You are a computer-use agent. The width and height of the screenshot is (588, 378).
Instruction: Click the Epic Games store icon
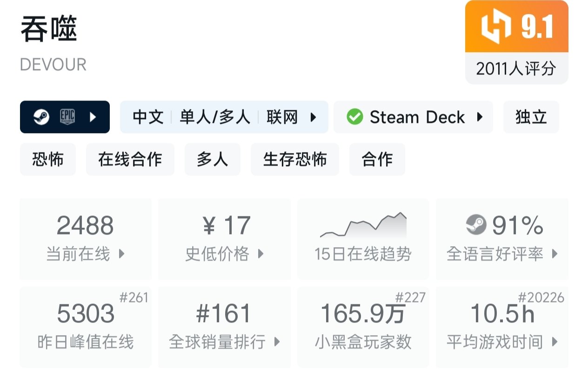tap(67, 117)
